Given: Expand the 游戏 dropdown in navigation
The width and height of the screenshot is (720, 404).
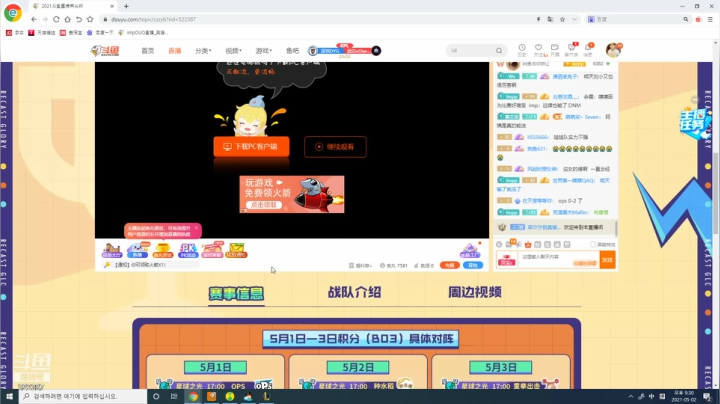Looking at the screenshot, I should pos(264,50).
